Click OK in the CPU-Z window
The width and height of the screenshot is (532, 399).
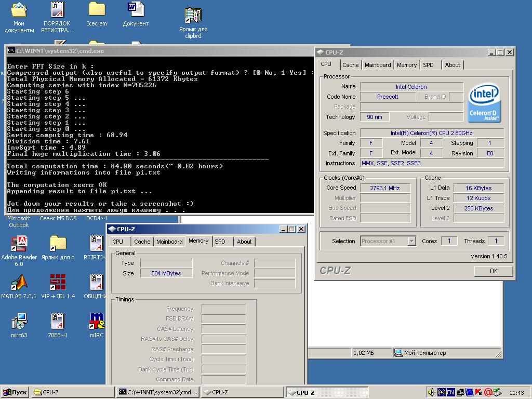494,271
